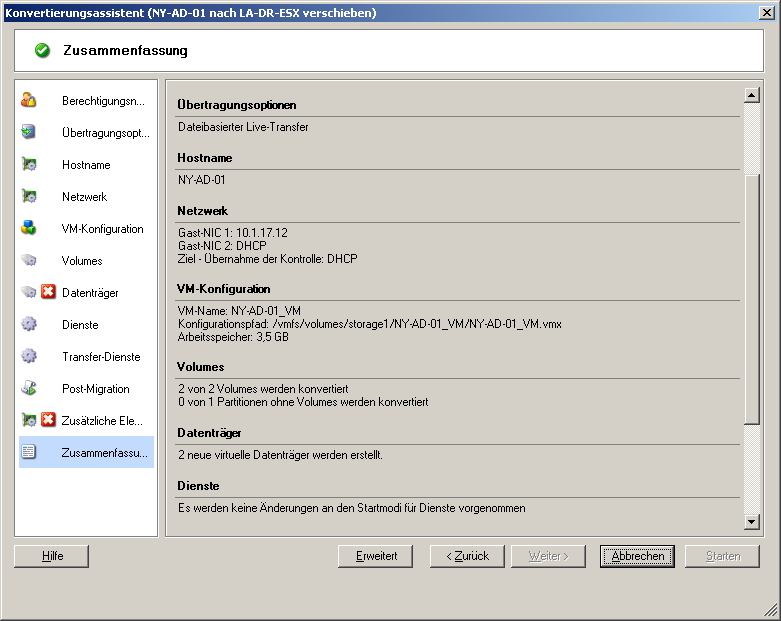This screenshot has height=621, width=781.
Task: Click the Datenträger heading in summary
Action: (209, 433)
